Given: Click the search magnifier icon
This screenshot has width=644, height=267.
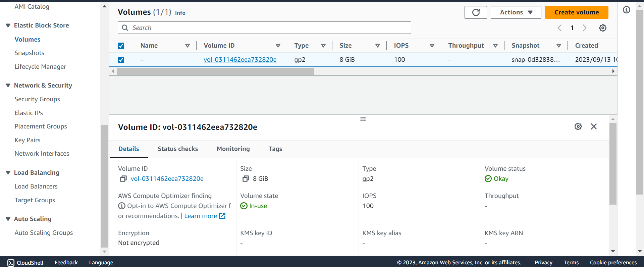Looking at the screenshot, I should click(x=125, y=28).
